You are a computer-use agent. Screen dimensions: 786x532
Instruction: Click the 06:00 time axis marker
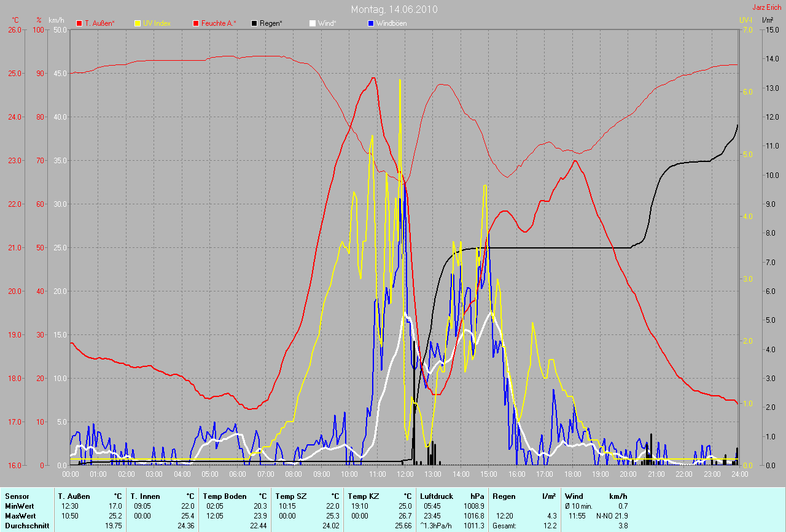pyautogui.click(x=238, y=474)
